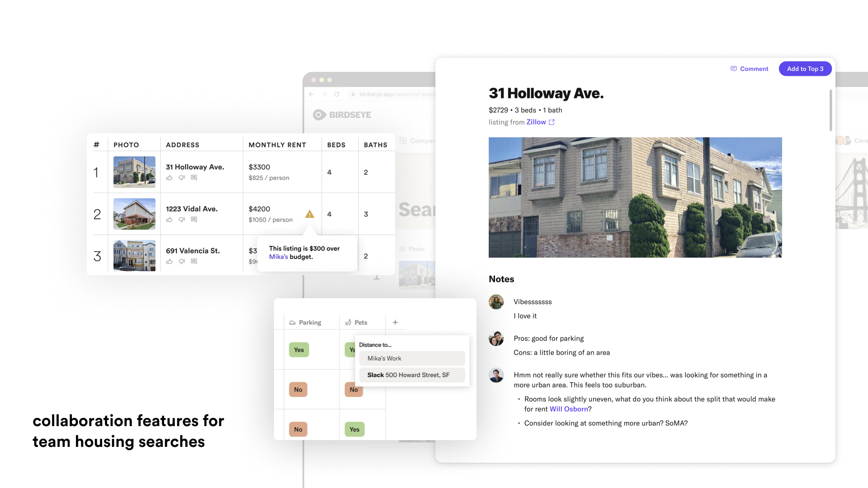Open the 691 Valencia St. photo thumbnail
This screenshot has height=488, width=868.
pos(134,256)
